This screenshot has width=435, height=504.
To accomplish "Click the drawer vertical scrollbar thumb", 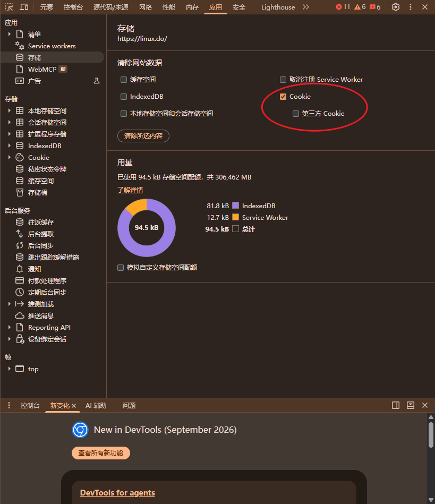I will click(x=431, y=434).
